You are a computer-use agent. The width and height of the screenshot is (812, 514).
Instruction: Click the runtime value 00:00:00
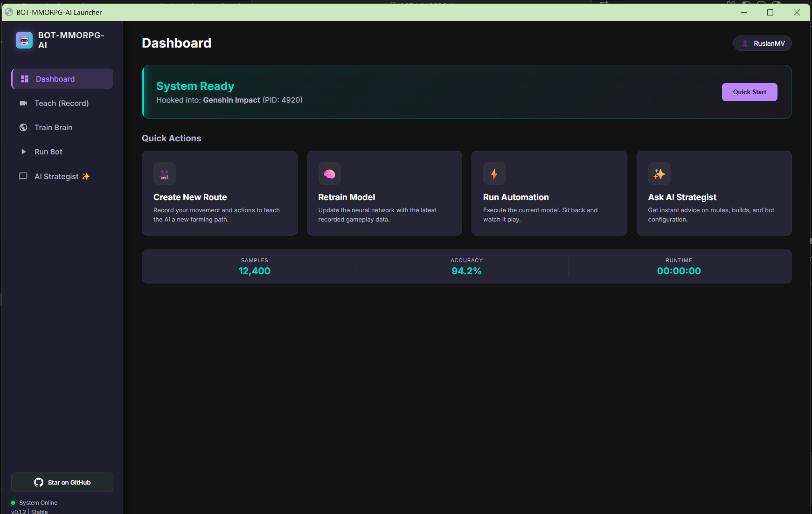679,271
